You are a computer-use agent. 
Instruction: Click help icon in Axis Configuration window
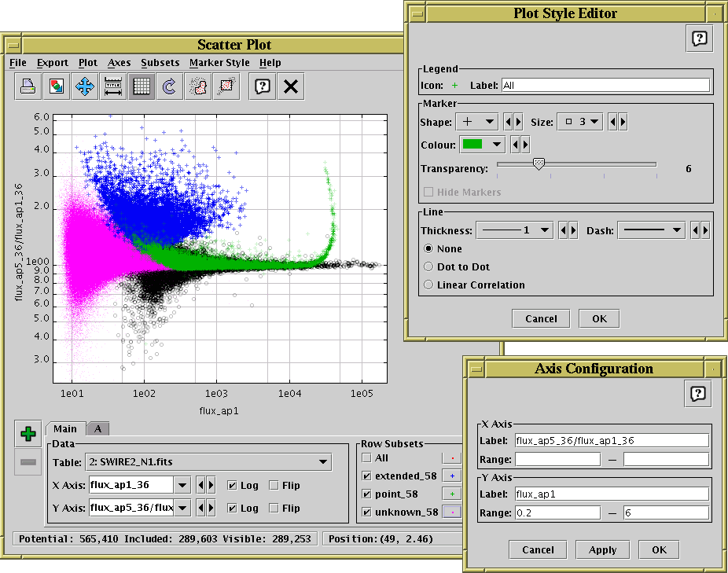pyautogui.click(x=698, y=394)
